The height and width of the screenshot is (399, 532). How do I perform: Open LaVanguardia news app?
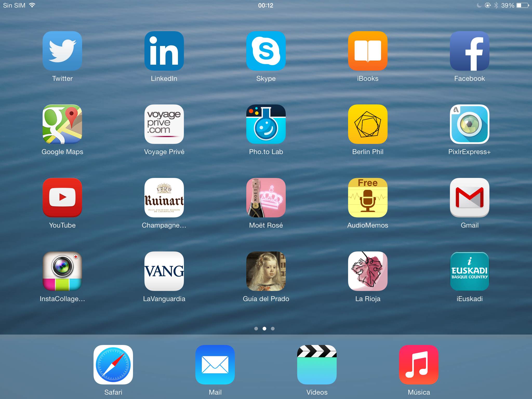(x=164, y=271)
